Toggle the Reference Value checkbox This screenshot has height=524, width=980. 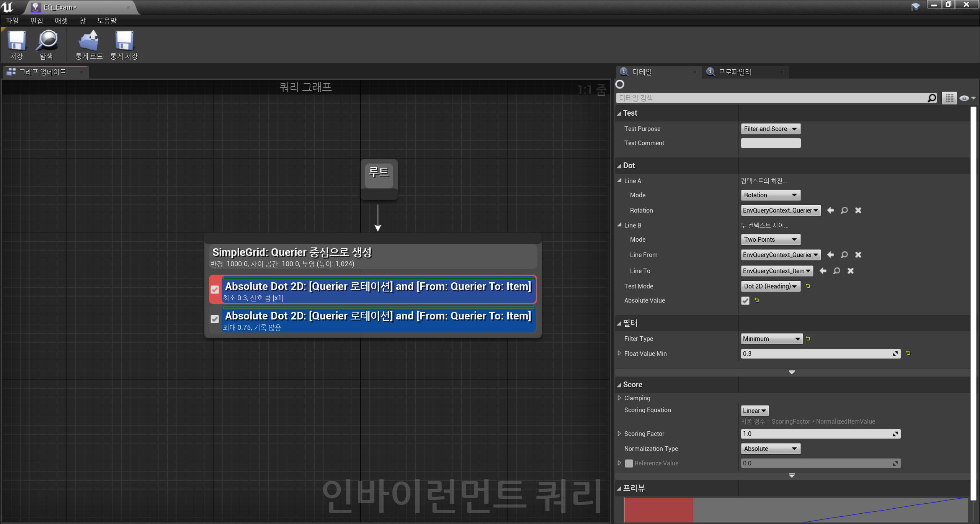629,463
